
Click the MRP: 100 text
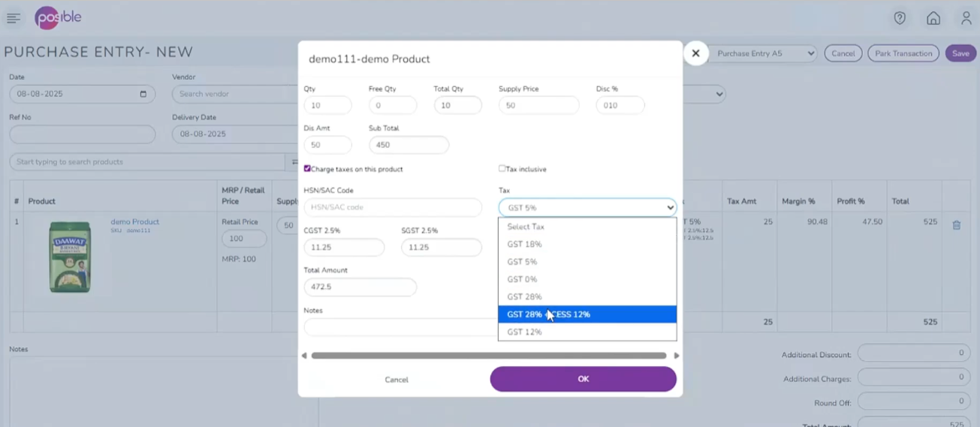click(x=239, y=259)
